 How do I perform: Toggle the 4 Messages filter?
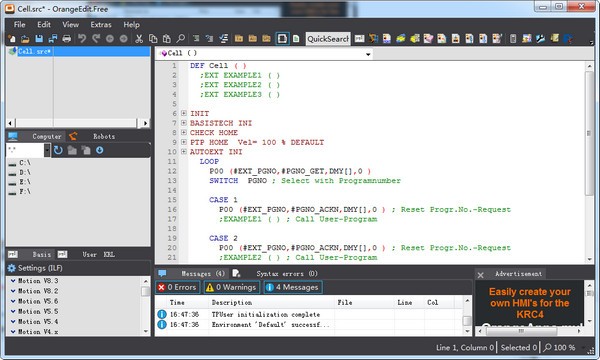pyautogui.click(x=293, y=287)
